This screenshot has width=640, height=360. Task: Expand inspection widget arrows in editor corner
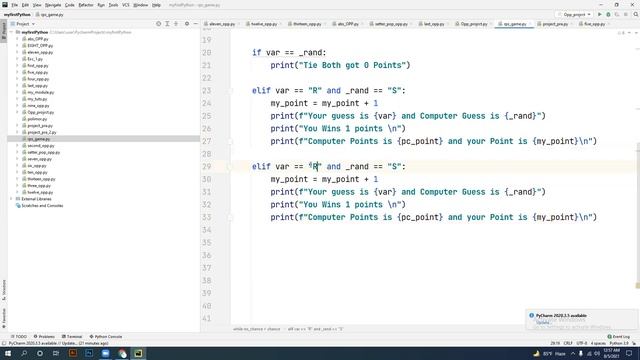[x=632, y=33]
